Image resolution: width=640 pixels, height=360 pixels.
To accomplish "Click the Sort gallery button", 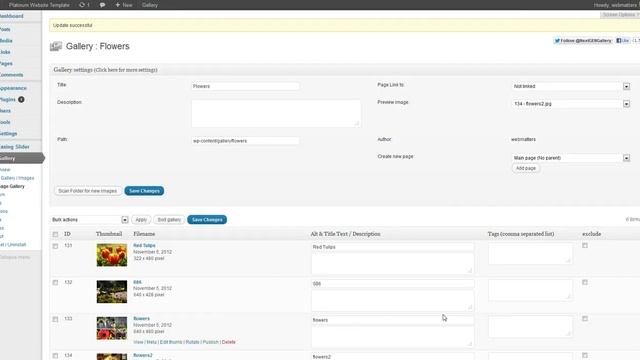I will click(x=169, y=220).
